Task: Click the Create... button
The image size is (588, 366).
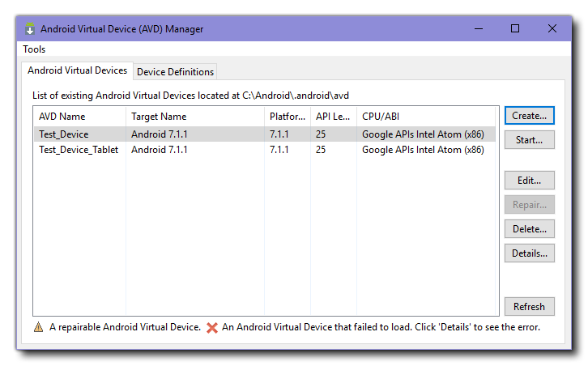Action: 529,116
